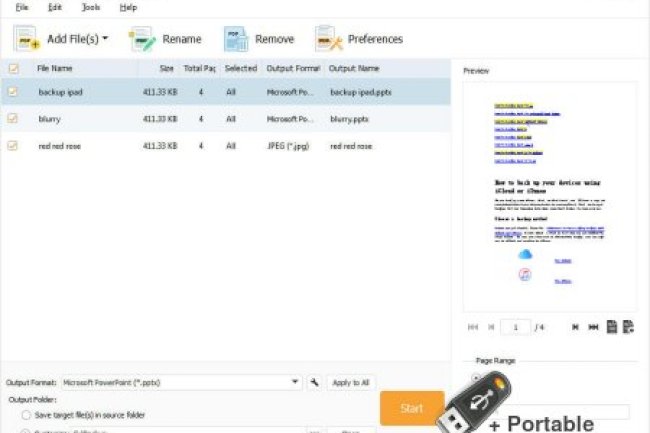Click the iTunes icon in preview page
This screenshot has width=650, height=433.
click(525, 274)
